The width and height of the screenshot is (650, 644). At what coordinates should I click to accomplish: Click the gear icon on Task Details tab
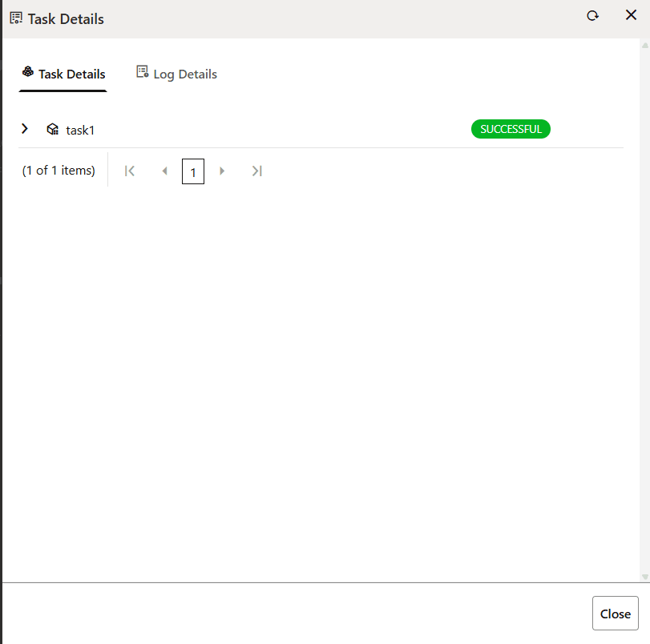29,72
